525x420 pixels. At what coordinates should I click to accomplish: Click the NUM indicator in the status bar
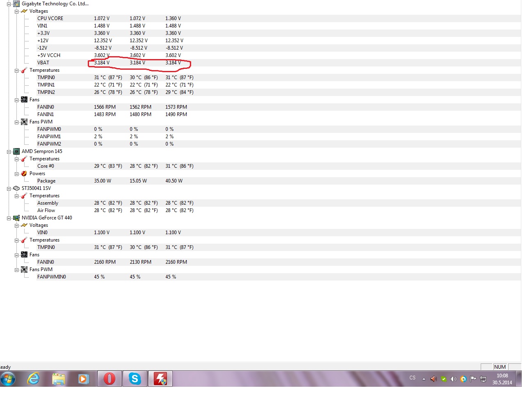(500, 367)
